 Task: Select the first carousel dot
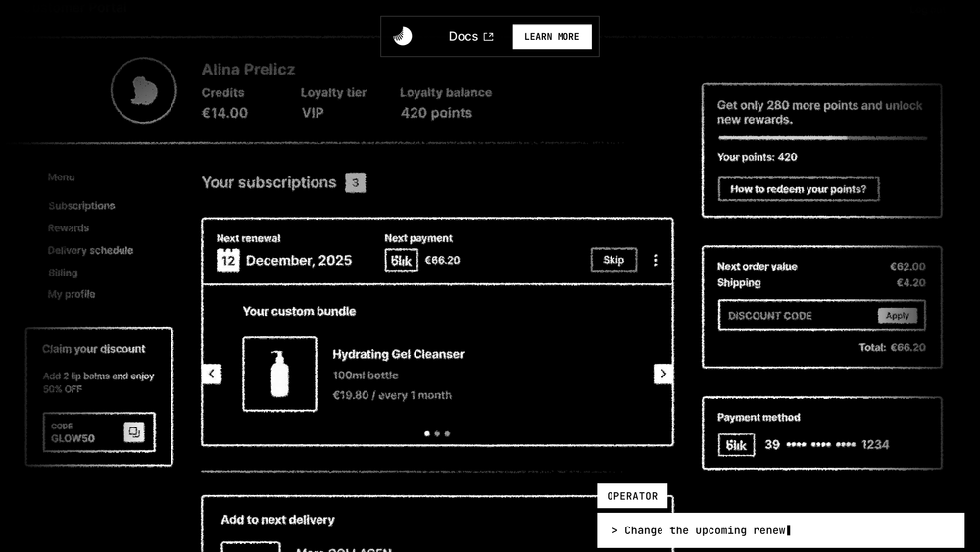point(427,433)
